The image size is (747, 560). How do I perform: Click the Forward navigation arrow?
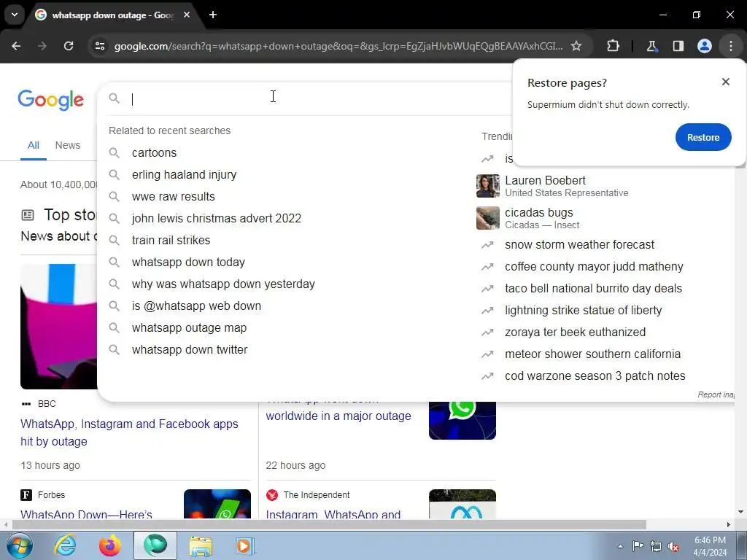tap(42, 46)
